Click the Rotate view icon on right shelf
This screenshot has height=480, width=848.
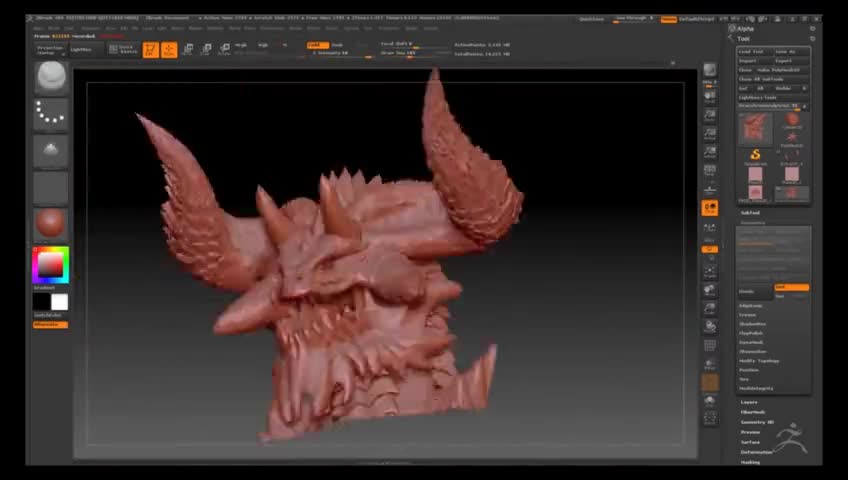(x=710, y=326)
